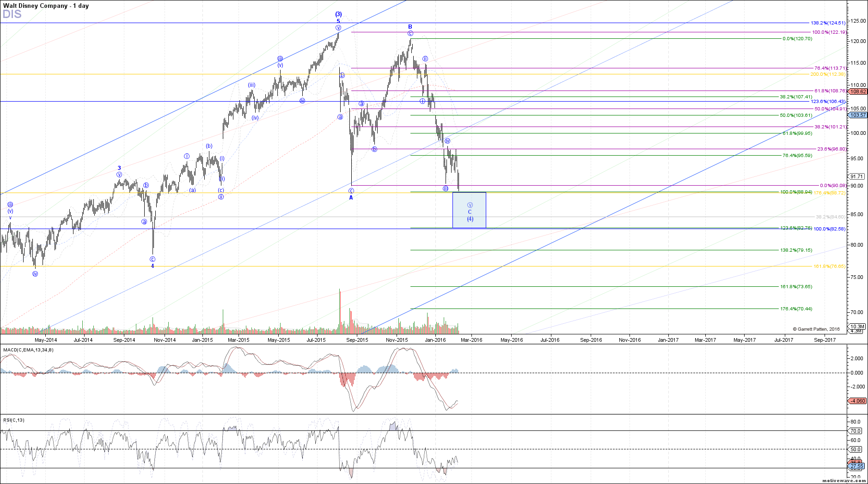Click the 161.8%(76.66) yellow level label
868x484 pixels.
tap(829, 266)
